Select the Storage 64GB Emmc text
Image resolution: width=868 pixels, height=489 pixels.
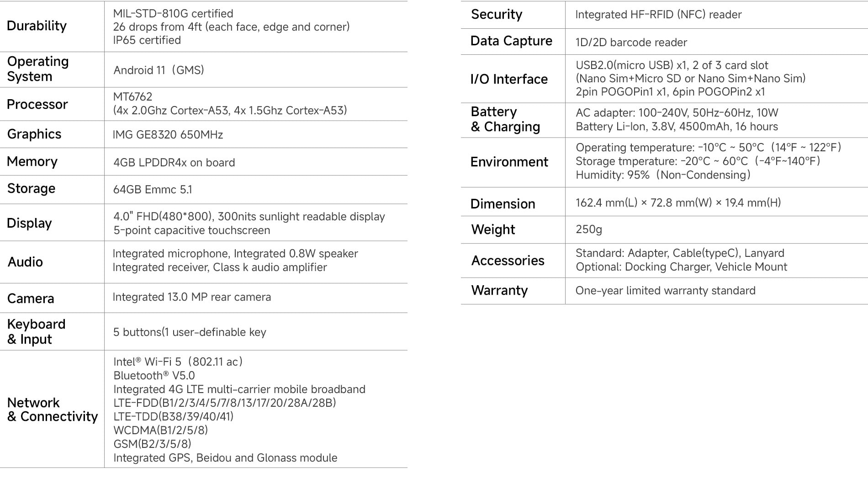153,190
